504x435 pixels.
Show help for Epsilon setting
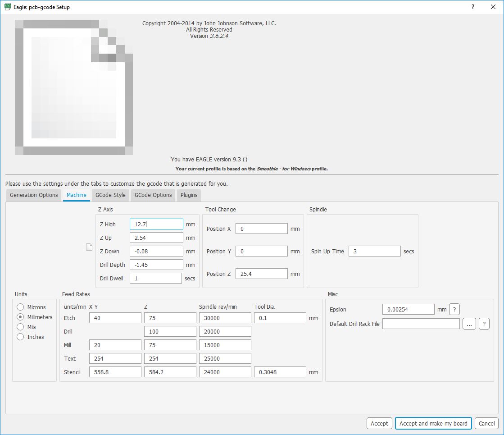coord(454,310)
